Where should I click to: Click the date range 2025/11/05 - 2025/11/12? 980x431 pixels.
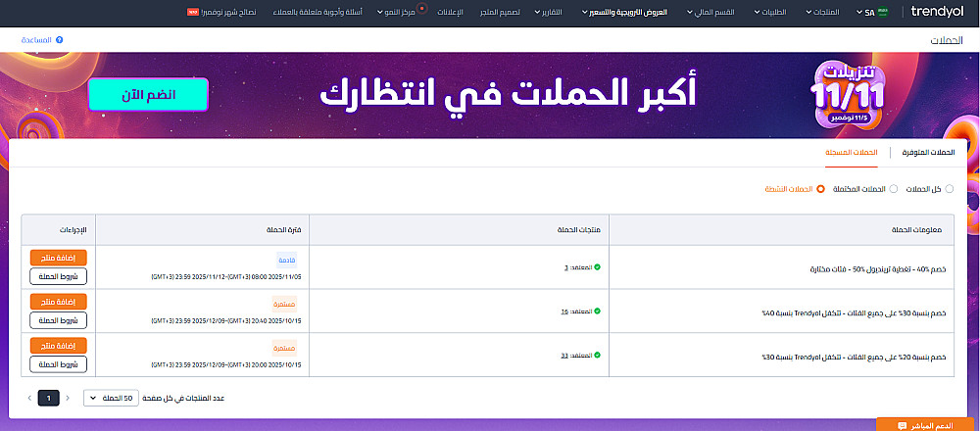226,276
